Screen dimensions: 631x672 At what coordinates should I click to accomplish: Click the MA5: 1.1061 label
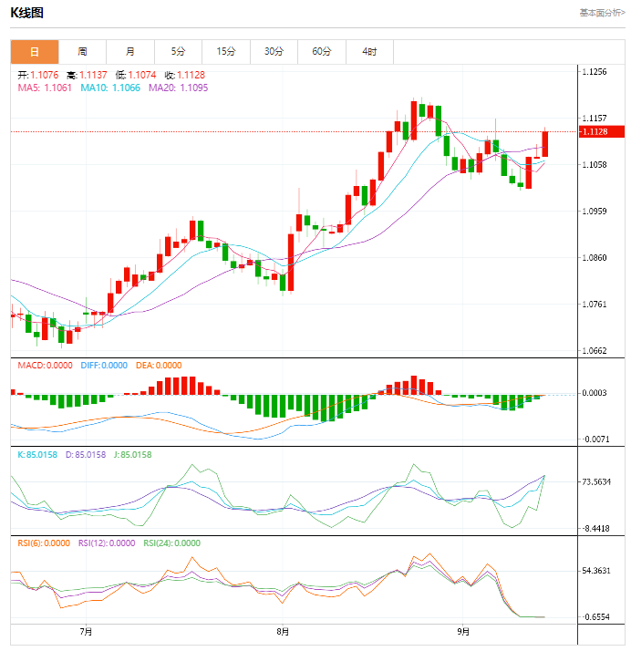(x=45, y=88)
